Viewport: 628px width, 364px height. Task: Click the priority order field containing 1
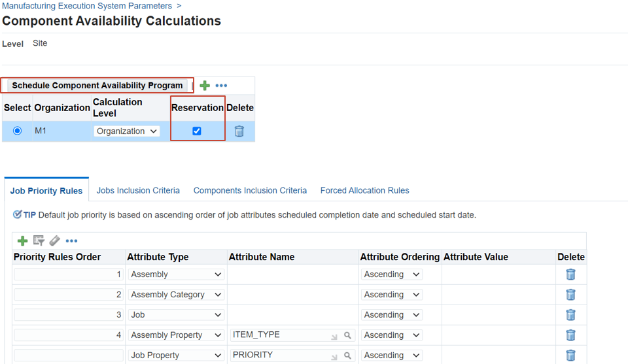[69, 274]
